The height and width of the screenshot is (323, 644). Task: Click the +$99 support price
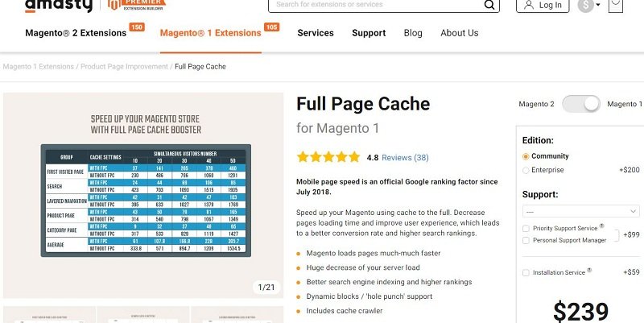pos(631,234)
